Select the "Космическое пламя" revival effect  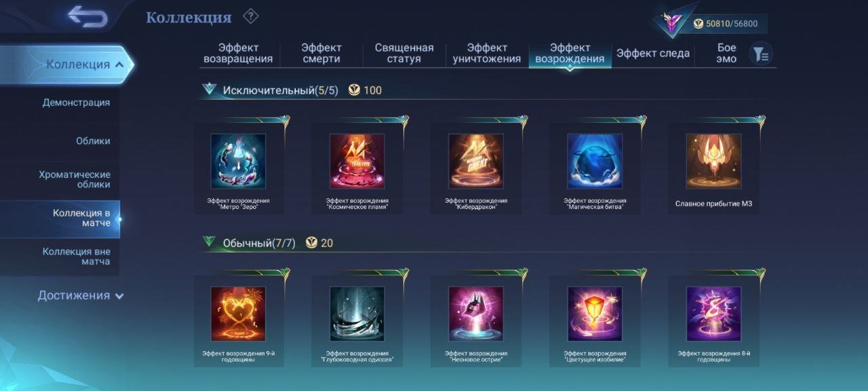coord(357,161)
